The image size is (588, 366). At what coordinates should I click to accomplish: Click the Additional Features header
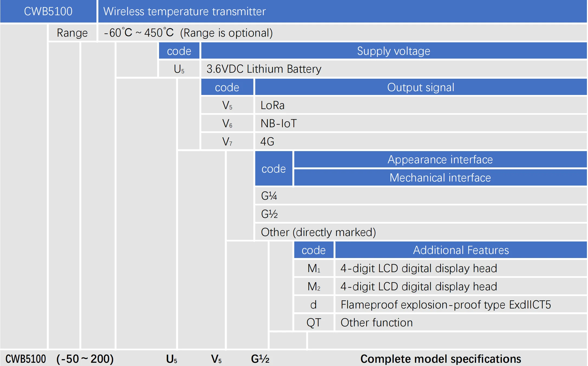coord(461,250)
